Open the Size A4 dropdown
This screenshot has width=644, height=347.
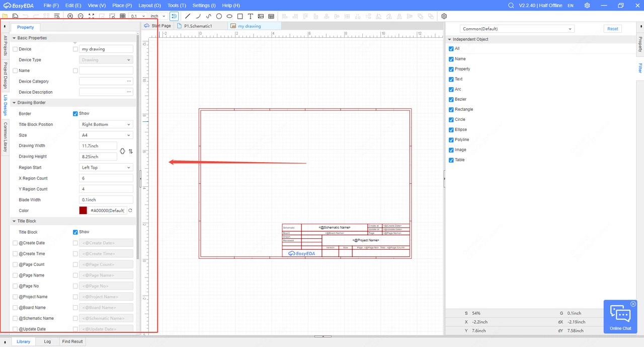click(x=106, y=135)
